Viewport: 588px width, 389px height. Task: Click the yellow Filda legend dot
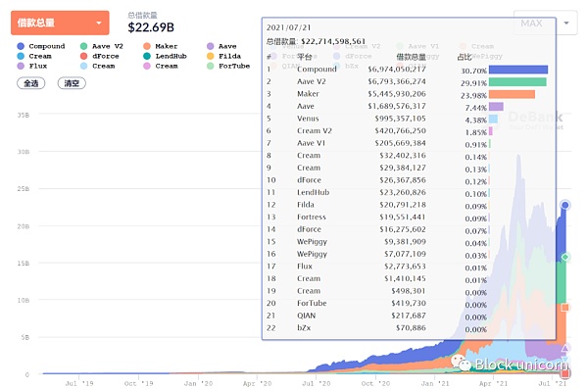[x=211, y=56]
